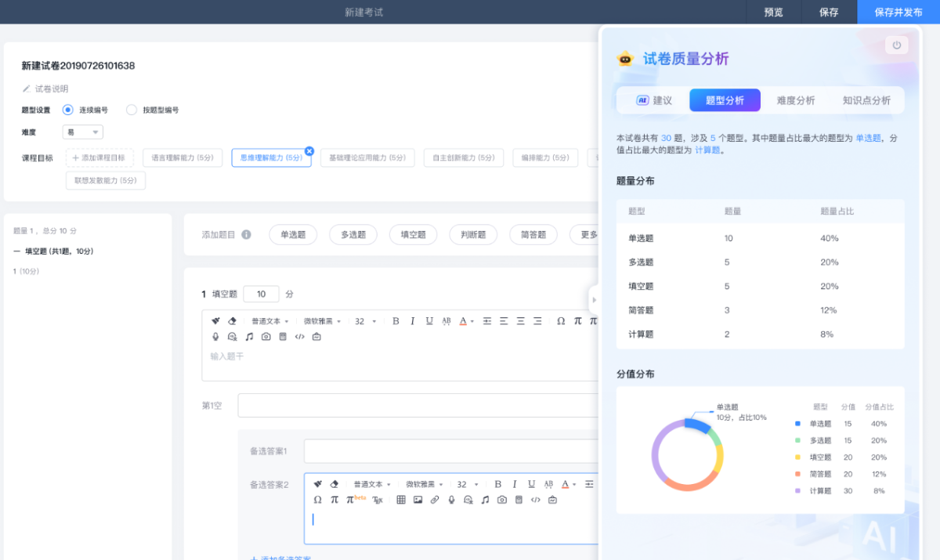Screen dimensions: 940x560
Task: Toggle underline in the question stem editor toolbar
Action: point(429,321)
